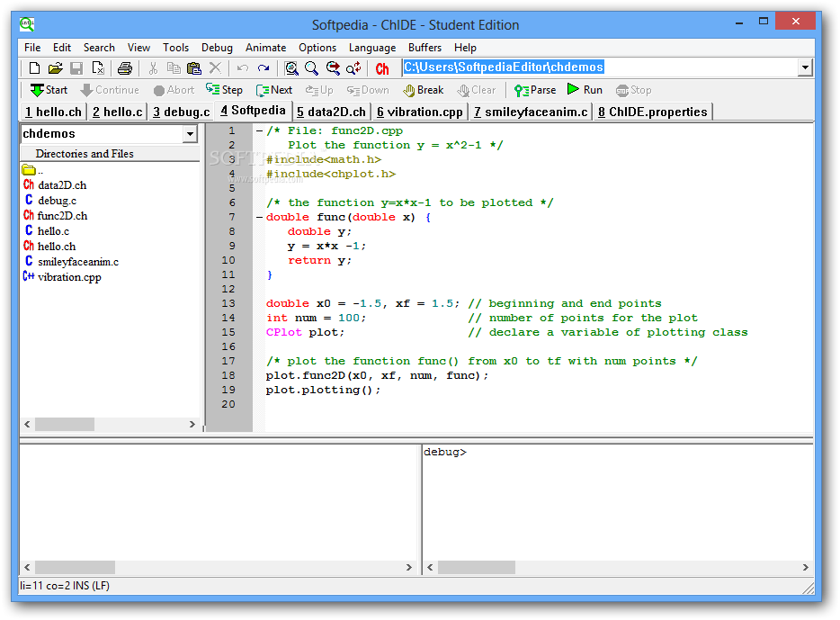Click the Find magnifier icon

(x=311, y=68)
